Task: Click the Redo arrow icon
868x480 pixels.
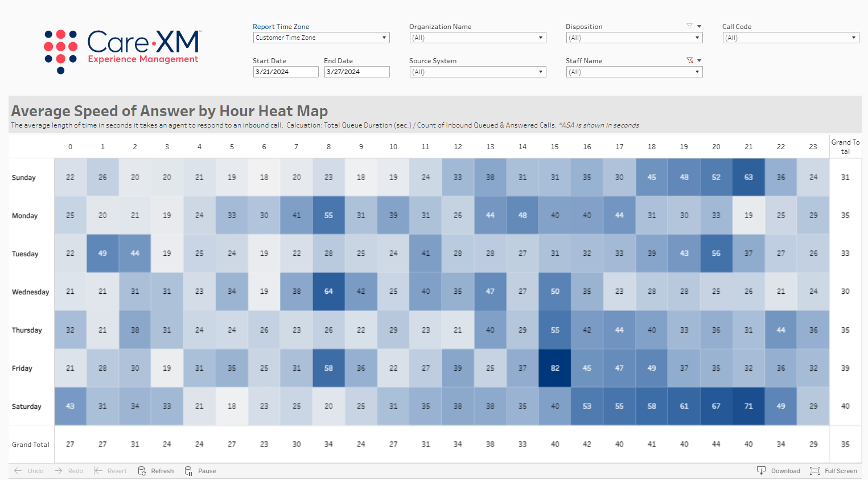Action: pyautogui.click(x=59, y=471)
